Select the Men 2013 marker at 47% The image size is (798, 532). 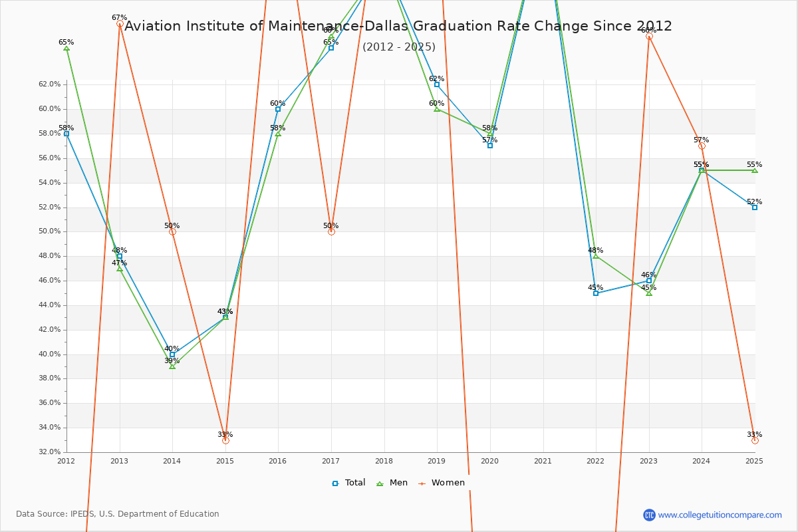(120, 269)
